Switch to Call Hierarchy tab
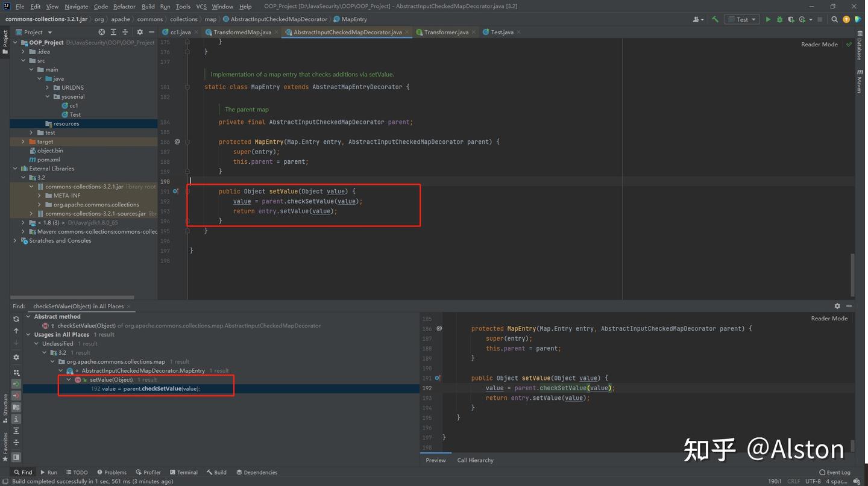 (475, 460)
